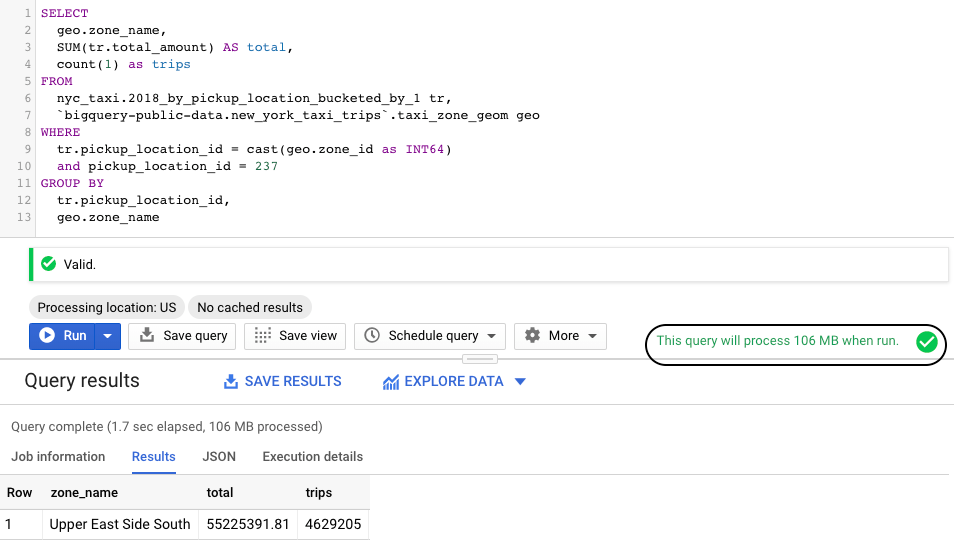Click the WHERE keyword on line 8
954x540 pixels.
point(60,133)
